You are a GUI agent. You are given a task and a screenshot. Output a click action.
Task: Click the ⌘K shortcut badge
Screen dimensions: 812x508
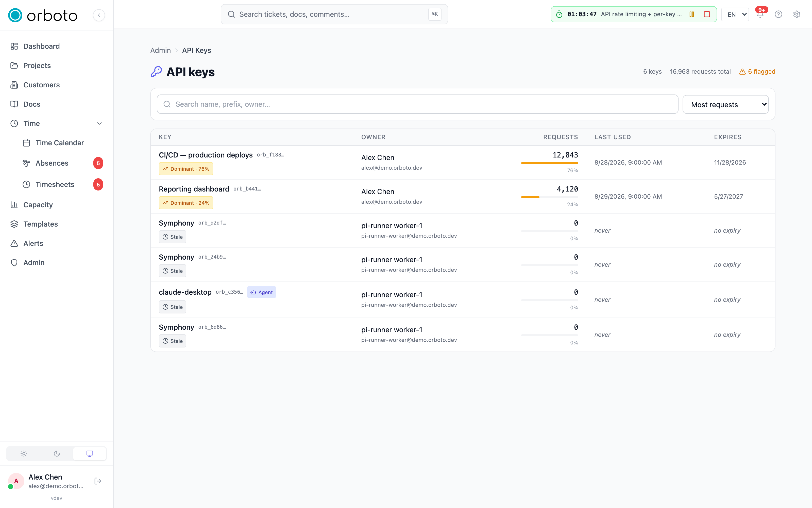[x=435, y=14]
